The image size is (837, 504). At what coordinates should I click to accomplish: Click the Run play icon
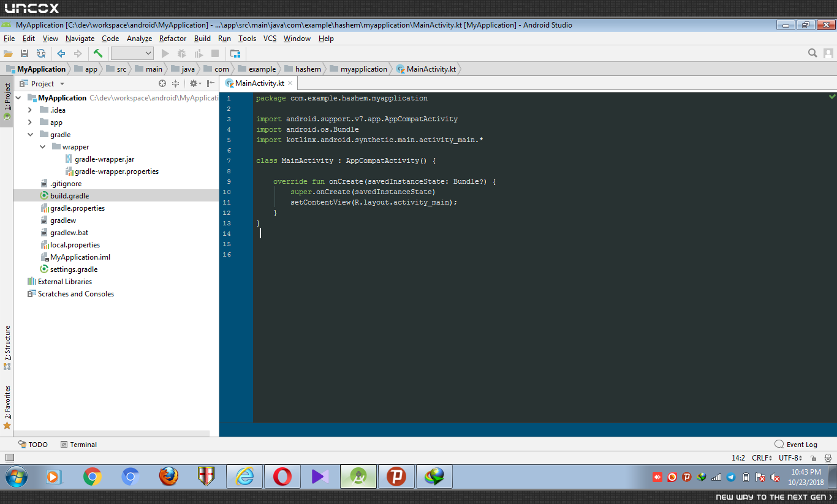(165, 54)
